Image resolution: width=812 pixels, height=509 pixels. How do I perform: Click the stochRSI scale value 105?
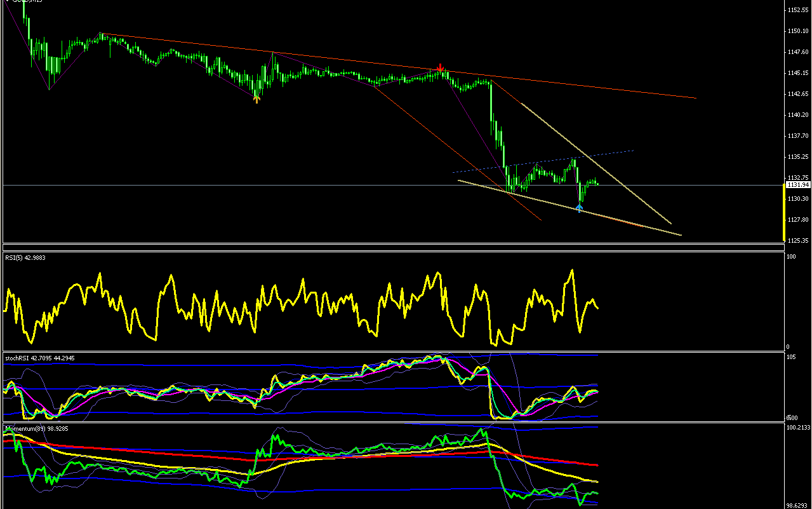pyautogui.click(x=791, y=357)
